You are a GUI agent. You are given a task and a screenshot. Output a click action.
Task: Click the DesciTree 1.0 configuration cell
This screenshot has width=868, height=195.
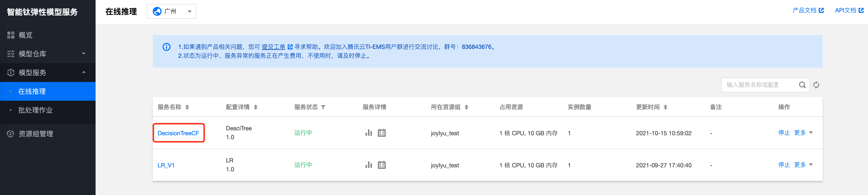[239, 133]
